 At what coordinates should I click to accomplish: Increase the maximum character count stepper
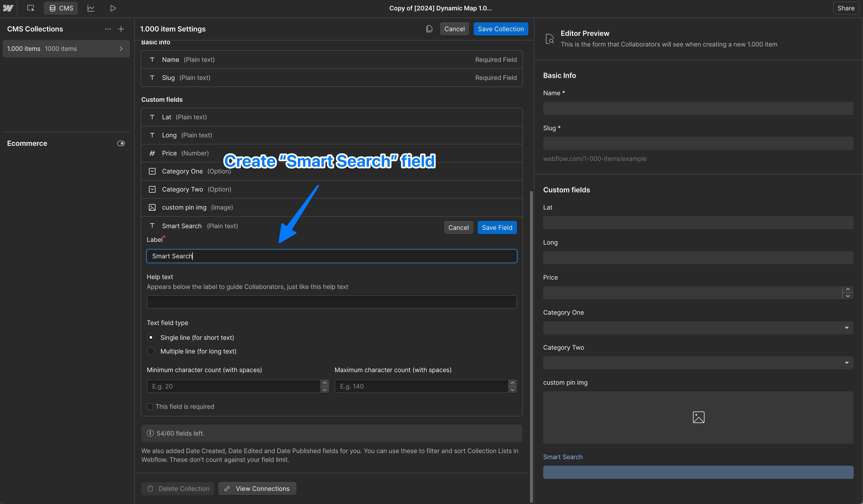[x=512, y=383]
